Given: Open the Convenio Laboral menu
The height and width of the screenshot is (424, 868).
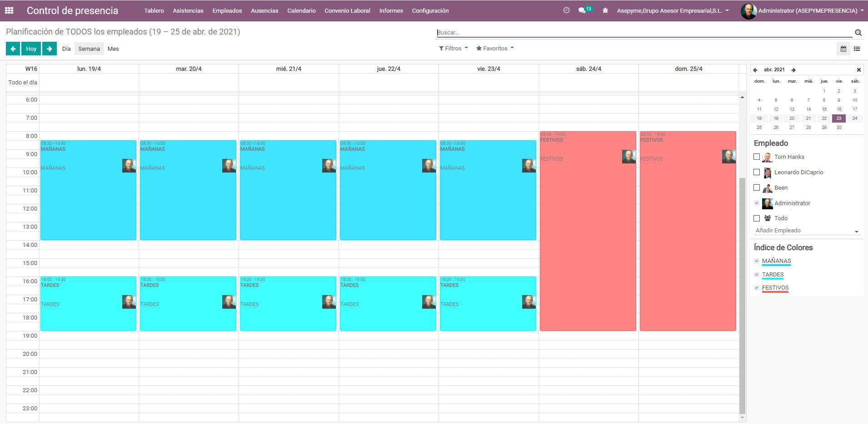Looking at the screenshot, I should [x=347, y=10].
